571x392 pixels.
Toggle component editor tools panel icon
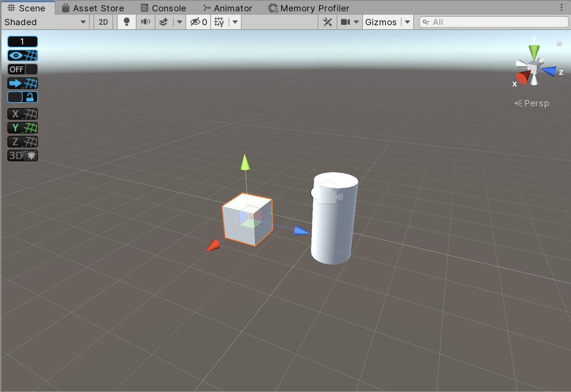327,22
